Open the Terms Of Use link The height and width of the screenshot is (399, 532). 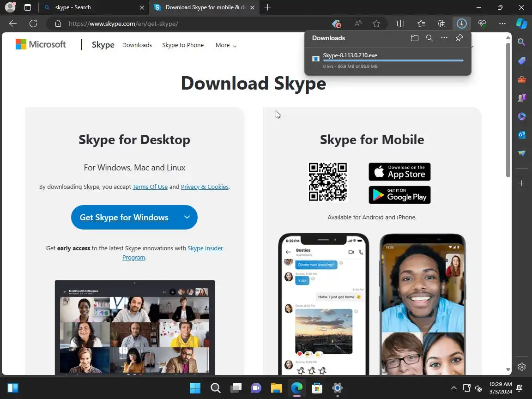(150, 187)
